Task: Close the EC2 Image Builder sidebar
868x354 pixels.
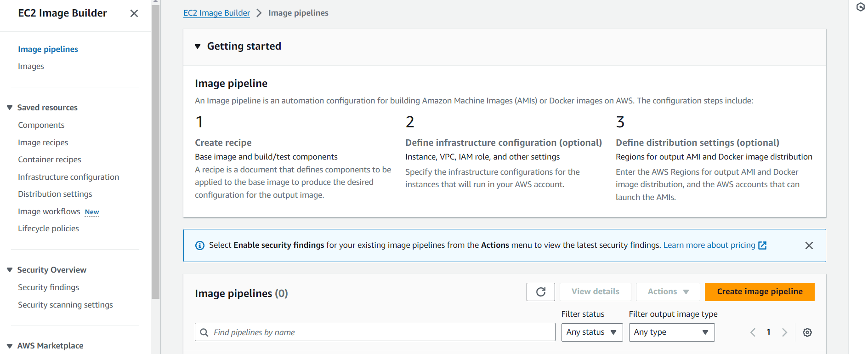Action: coord(134,13)
